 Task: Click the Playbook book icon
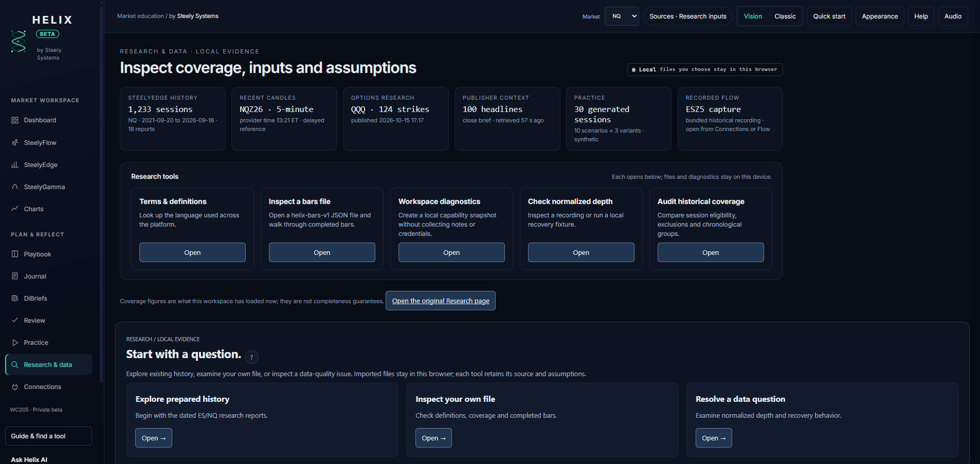click(x=15, y=254)
